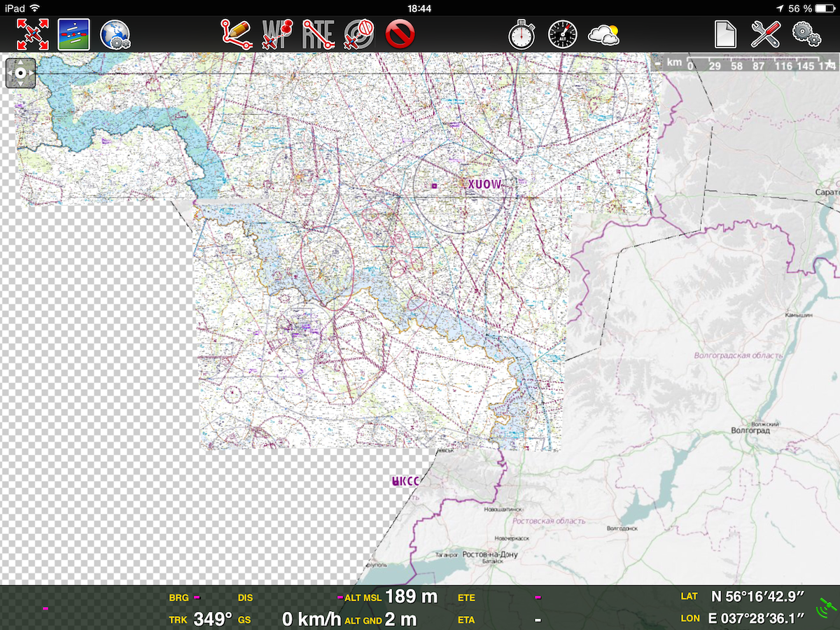This screenshot has height=630, width=840.
Task: Open the stopwatch timer
Action: tap(521, 34)
